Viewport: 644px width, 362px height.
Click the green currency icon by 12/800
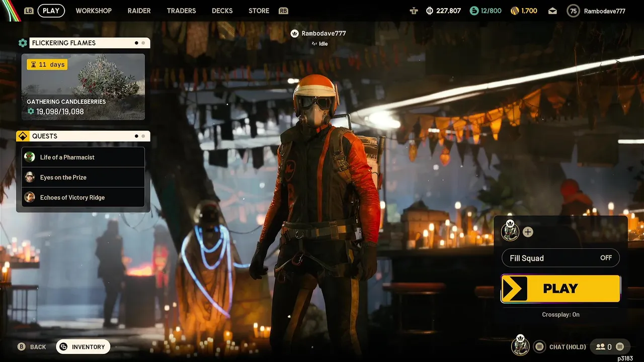tap(473, 11)
